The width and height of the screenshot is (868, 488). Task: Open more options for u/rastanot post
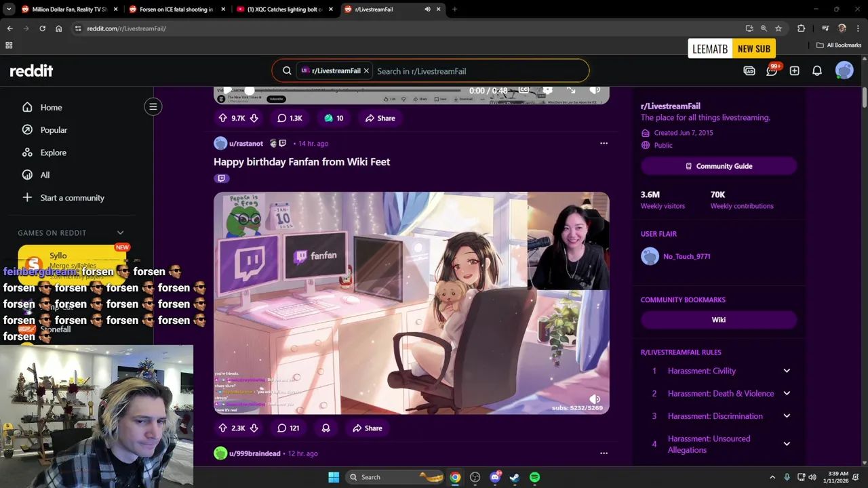pyautogui.click(x=604, y=144)
